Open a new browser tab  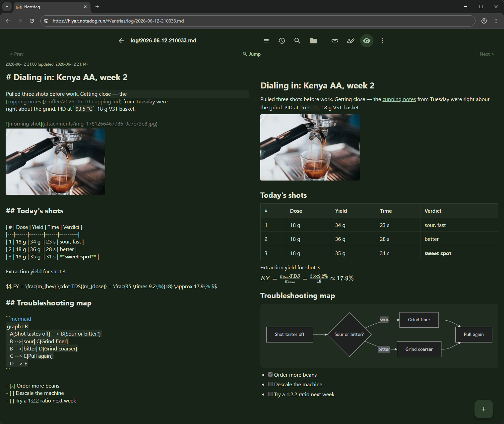tap(97, 7)
